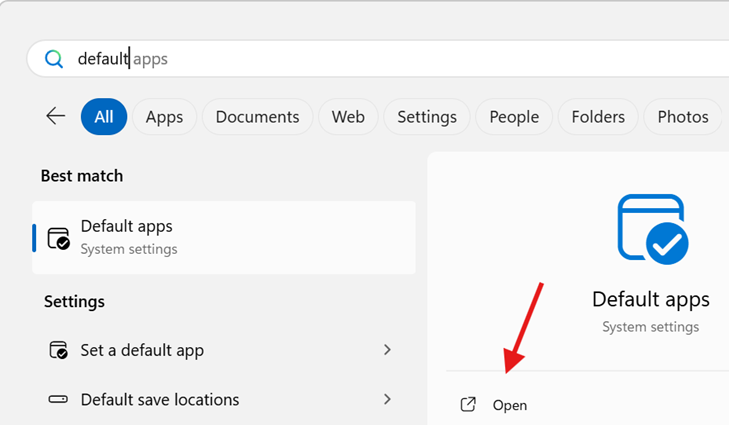Select the Folders filter tab
Viewport: 729px width, 425px height.
(598, 117)
